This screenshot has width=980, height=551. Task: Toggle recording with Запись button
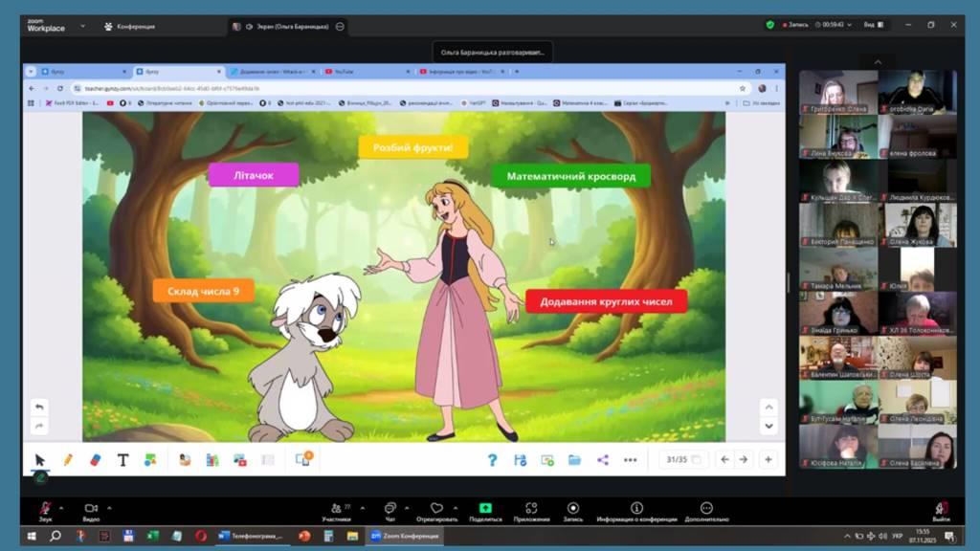[572, 511]
